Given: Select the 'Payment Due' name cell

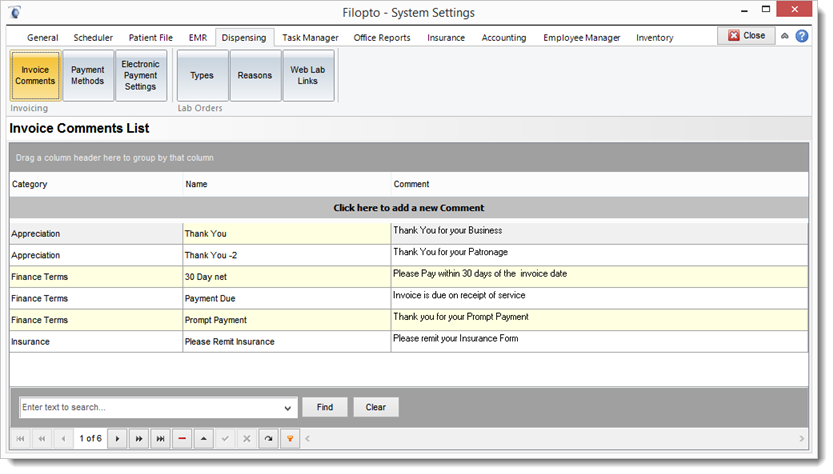Looking at the screenshot, I should [x=287, y=299].
